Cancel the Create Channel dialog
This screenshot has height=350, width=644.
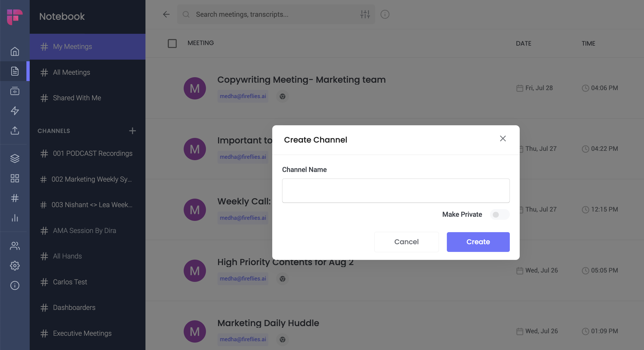[x=406, y=242]
